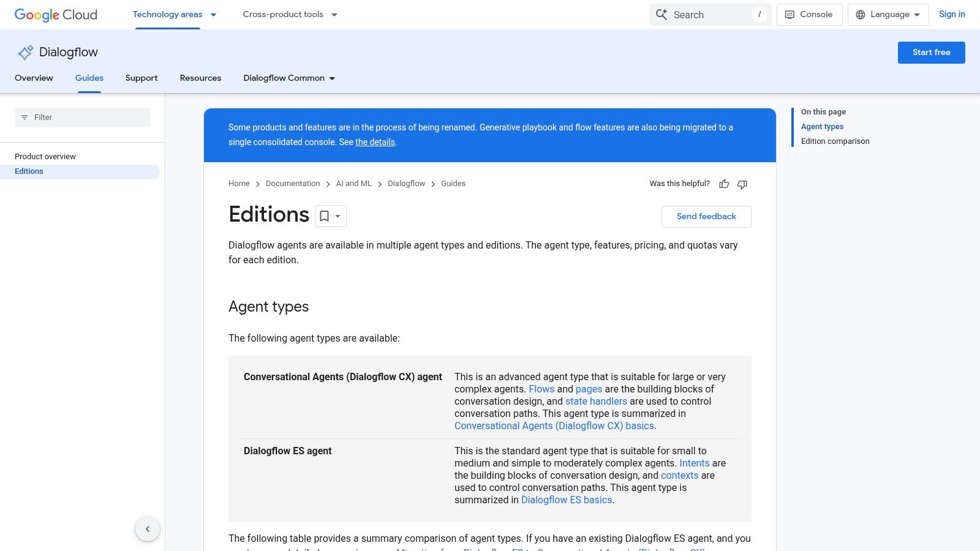The image size is (980, 551).
Task: Click the Dialogflow product icon
Action: [x=25, y=53]
